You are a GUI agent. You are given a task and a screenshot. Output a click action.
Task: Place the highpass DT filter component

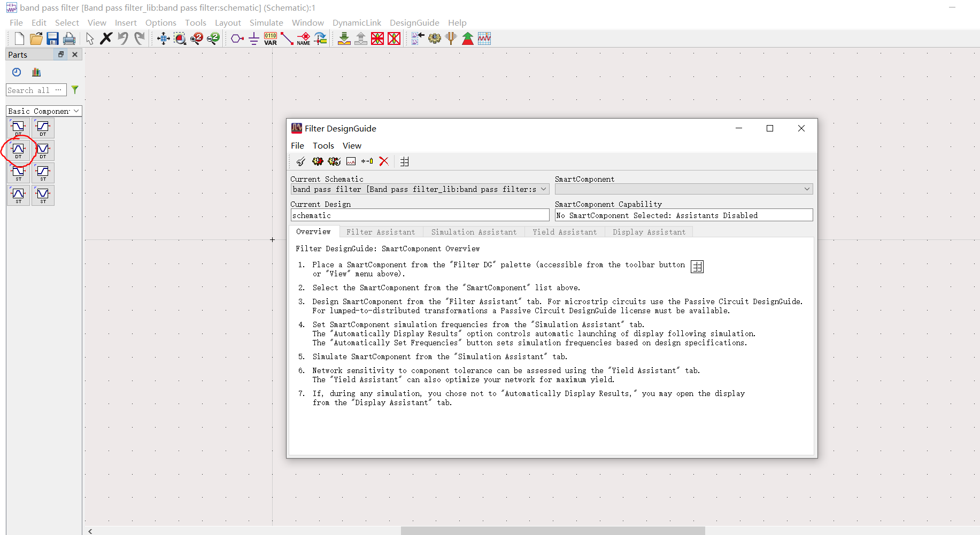point(43,128)
